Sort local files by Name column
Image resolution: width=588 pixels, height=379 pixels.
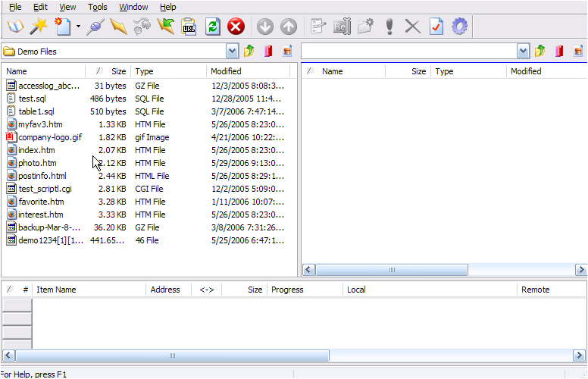pos(43,71)
